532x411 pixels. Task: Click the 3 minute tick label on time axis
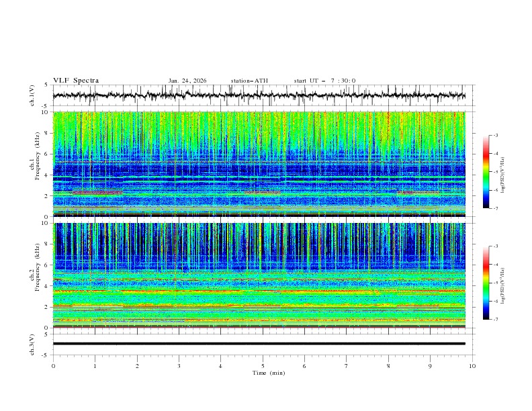click(x=179, y=366)
